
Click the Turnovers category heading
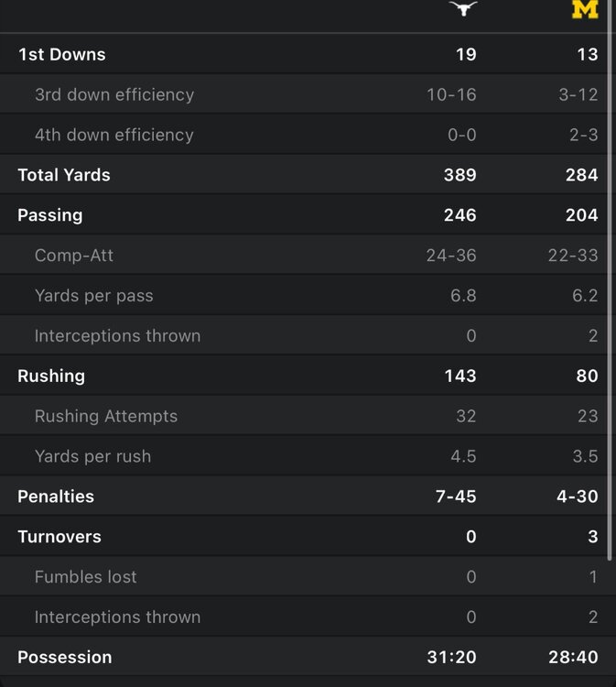point(59,537)
